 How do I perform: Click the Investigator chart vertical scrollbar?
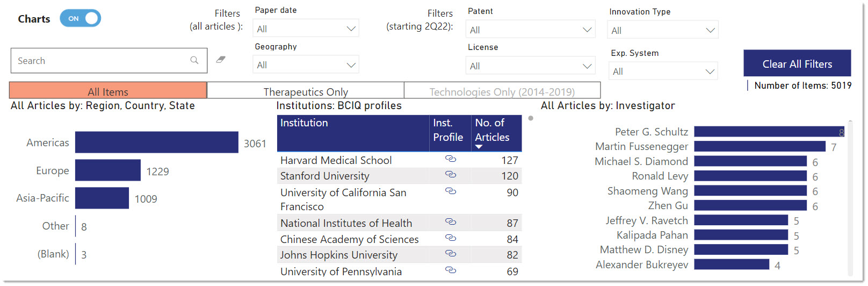pos(850,199)
